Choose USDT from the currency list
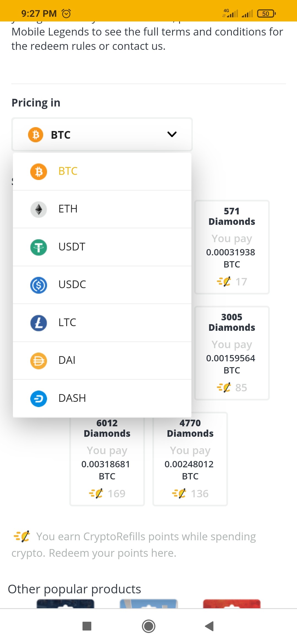The image size is (297, 644). pos(102,247)
